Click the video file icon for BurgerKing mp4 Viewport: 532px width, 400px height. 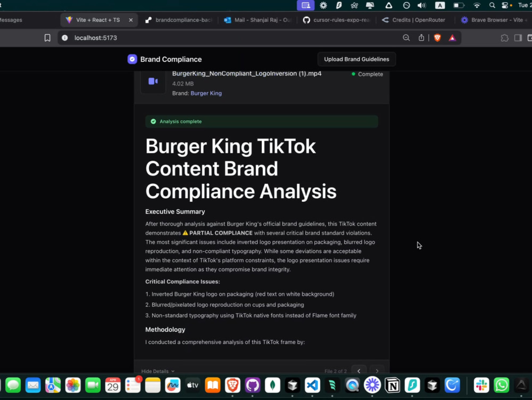153,81
